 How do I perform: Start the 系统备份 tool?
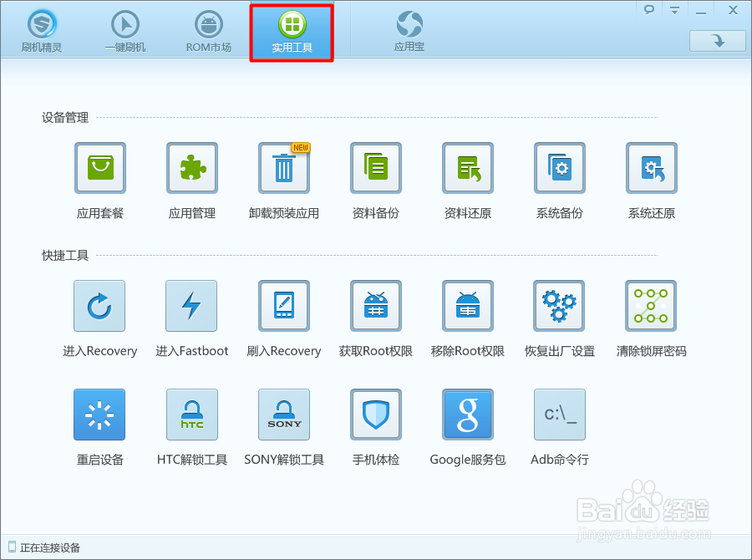coord(560,168)
